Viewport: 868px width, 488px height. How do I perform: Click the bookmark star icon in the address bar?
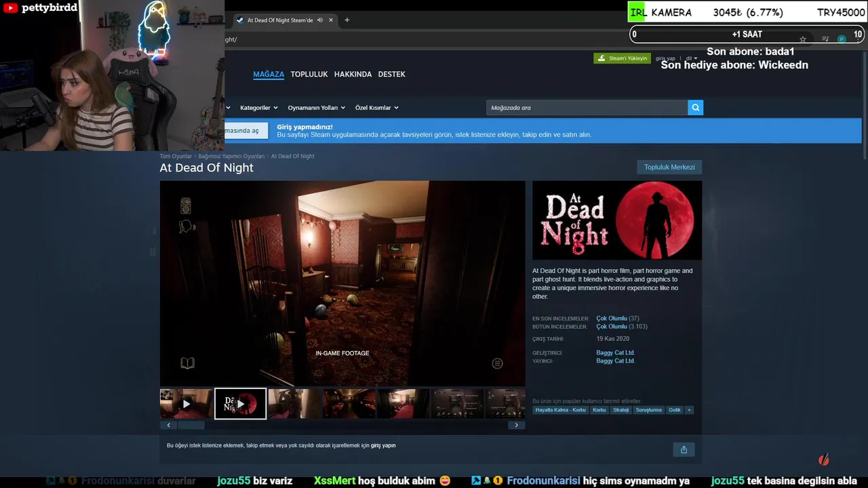[803, 39]
